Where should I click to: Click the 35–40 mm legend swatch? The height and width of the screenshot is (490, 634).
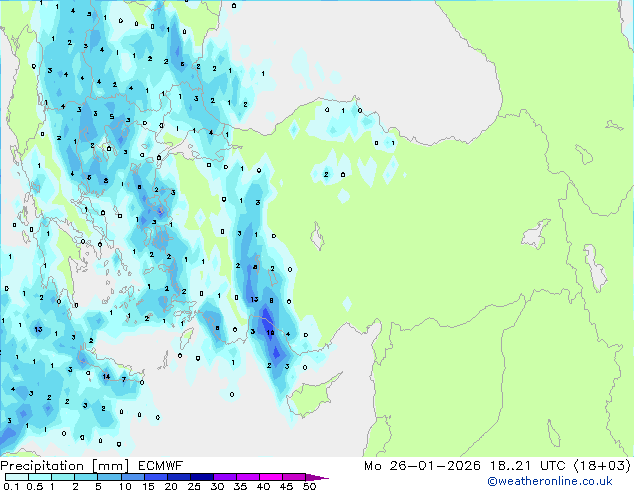tap(248, 477)
